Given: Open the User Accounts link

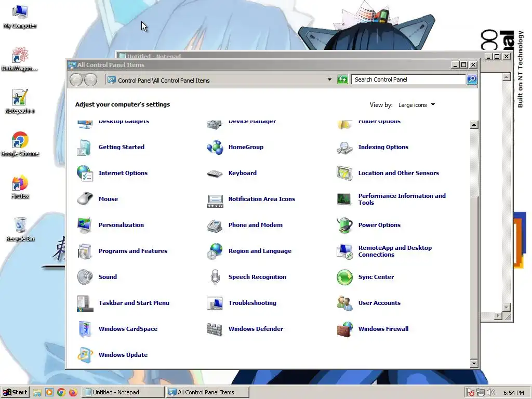Looking at the screenshot, I should pos(379,303).
